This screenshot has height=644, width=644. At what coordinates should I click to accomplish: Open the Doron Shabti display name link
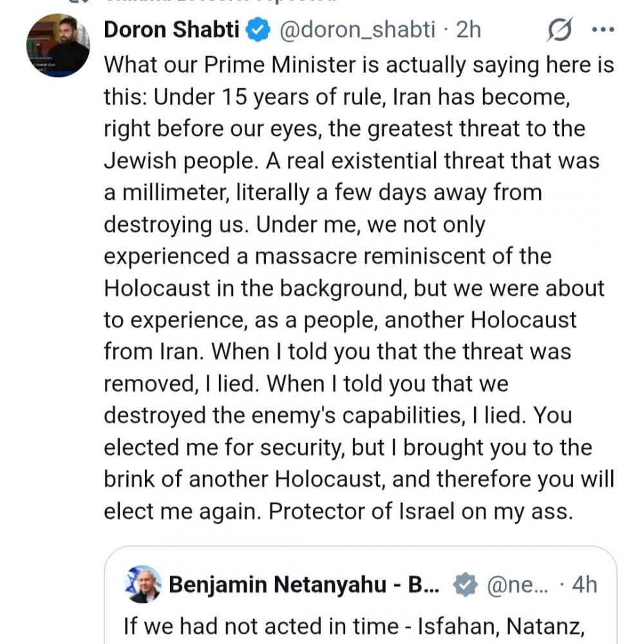(x=171, y=30)
